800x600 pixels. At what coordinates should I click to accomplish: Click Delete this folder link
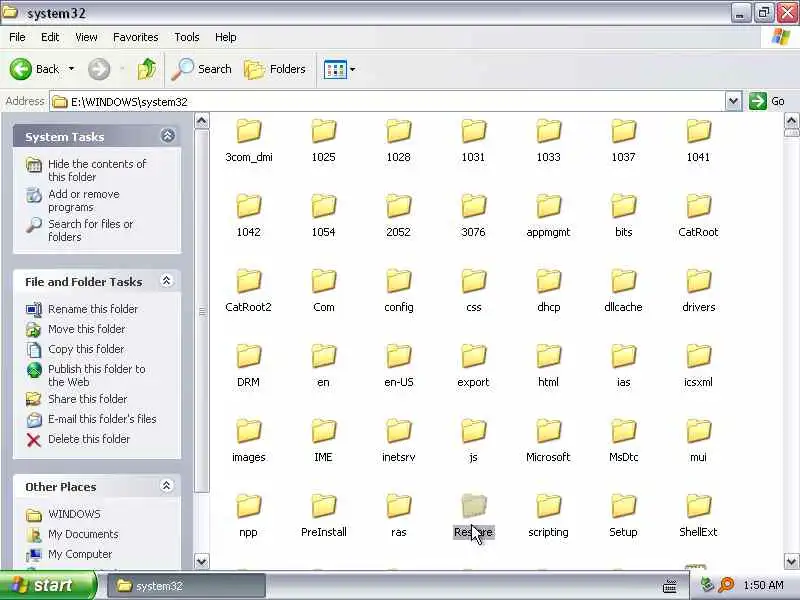click(x=89, y=439)
